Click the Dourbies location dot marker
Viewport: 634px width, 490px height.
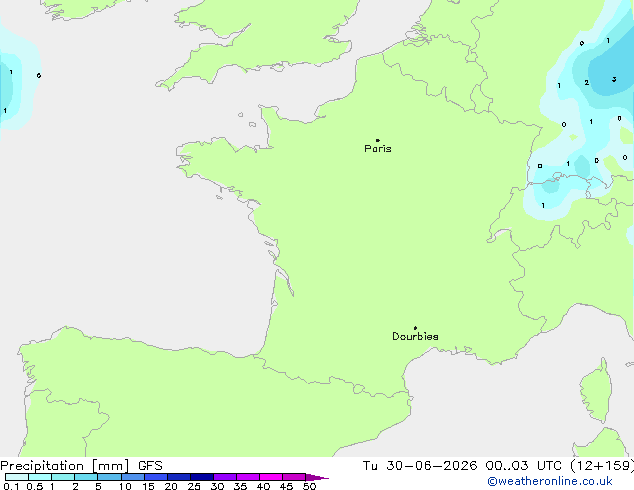415,328
